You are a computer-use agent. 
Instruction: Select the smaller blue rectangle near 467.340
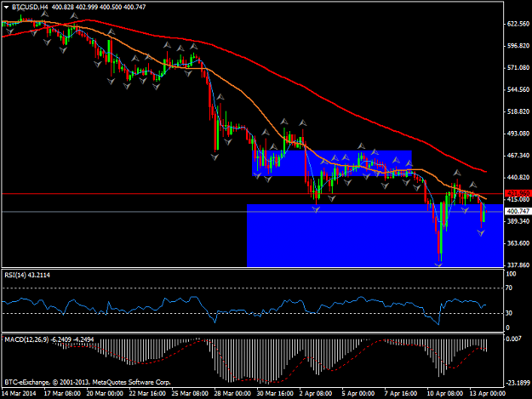coord(332,163)
